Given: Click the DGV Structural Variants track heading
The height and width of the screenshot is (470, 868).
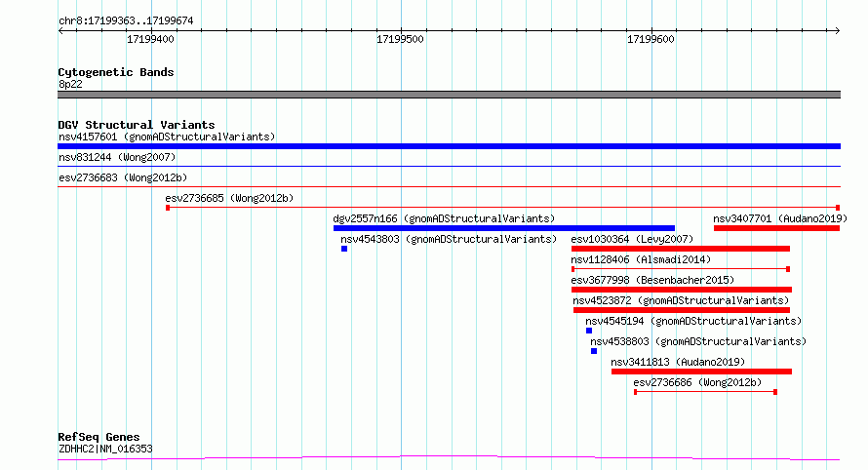Looking at the screenshot, I should click(137, 125).
